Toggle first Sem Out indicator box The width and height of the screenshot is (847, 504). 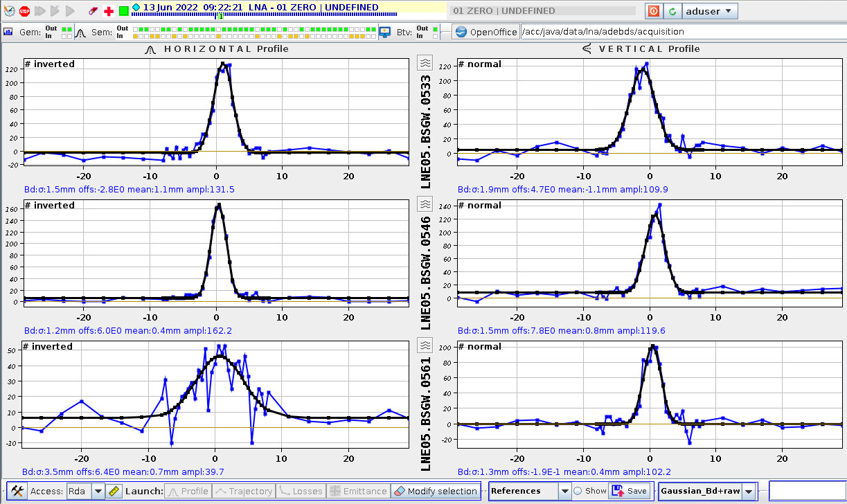[x=136, y=28]
